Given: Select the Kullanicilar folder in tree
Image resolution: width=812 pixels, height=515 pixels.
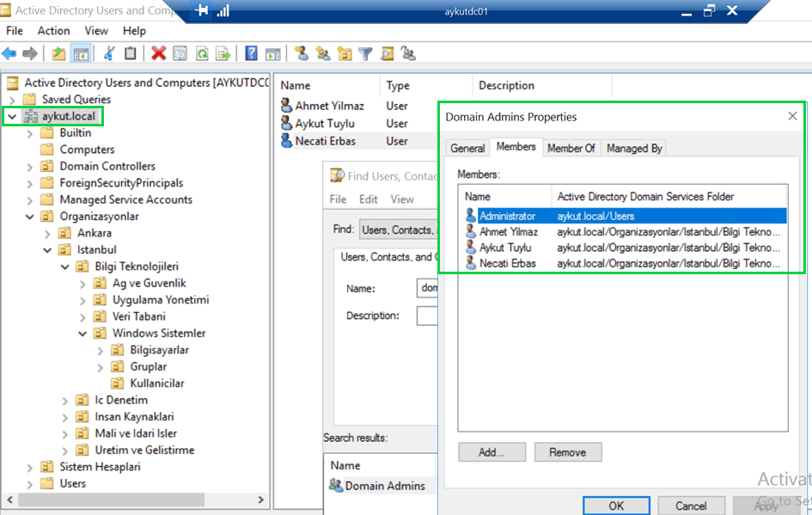Looking at the screenshot, I should 156,383.
